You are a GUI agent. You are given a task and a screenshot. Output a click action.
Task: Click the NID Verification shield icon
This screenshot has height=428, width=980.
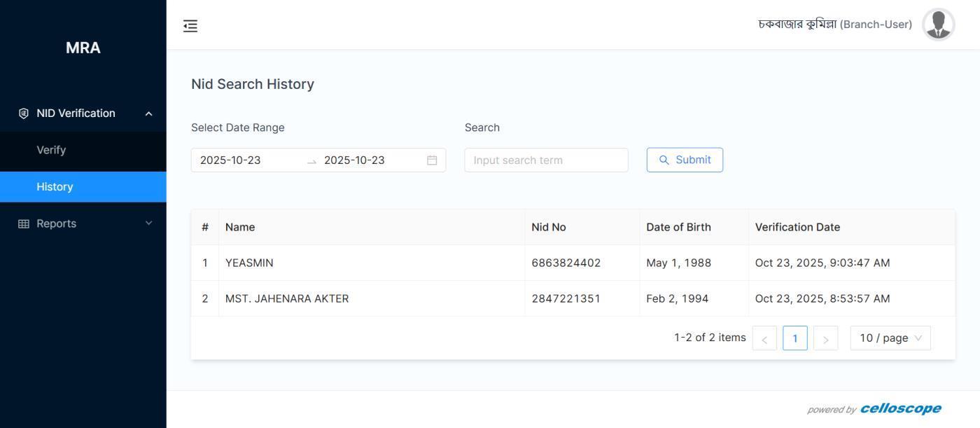(23, 113)
